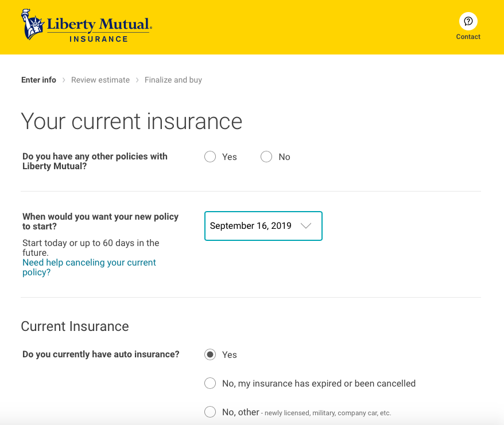Click the Contact text label in header
The image size is (504, 425).
click(x=468, y=37)
